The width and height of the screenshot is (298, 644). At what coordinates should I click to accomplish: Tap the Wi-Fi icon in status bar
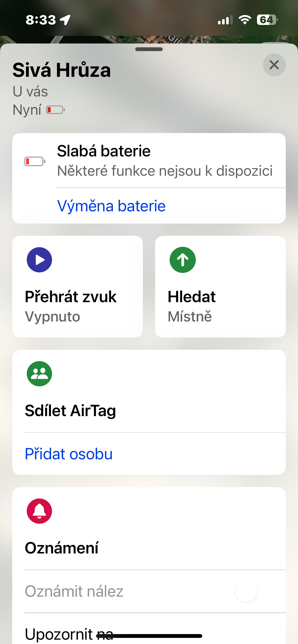tap(245, 20)
